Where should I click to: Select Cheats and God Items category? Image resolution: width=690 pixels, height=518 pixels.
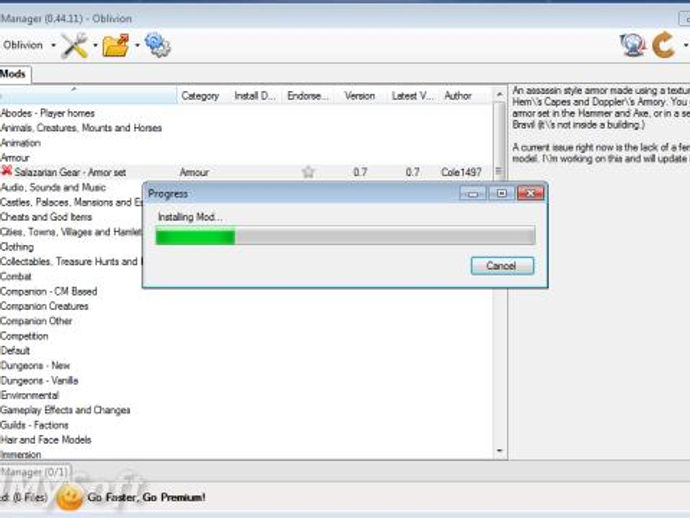tap(46, 217)
